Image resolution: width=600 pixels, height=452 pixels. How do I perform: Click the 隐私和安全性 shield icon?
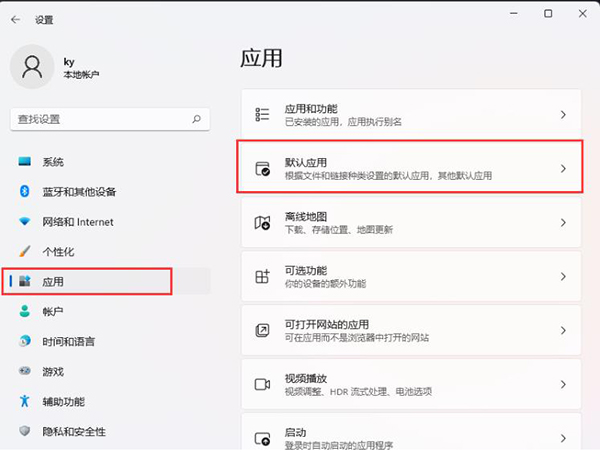(x=24, y=431)
